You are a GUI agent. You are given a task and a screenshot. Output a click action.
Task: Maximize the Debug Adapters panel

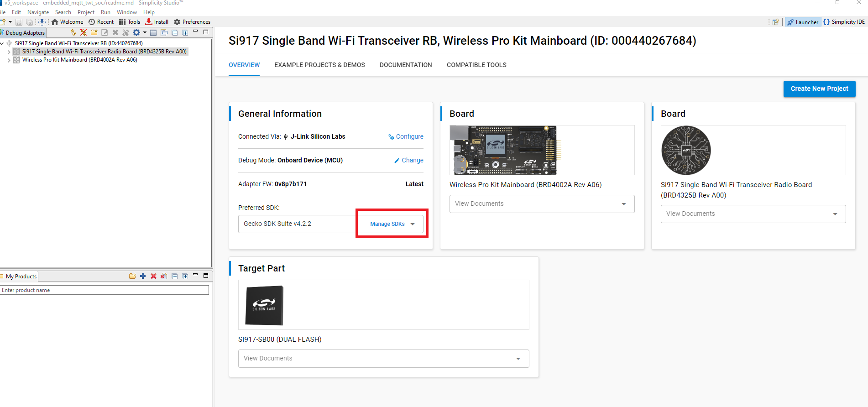click(206, 32)
